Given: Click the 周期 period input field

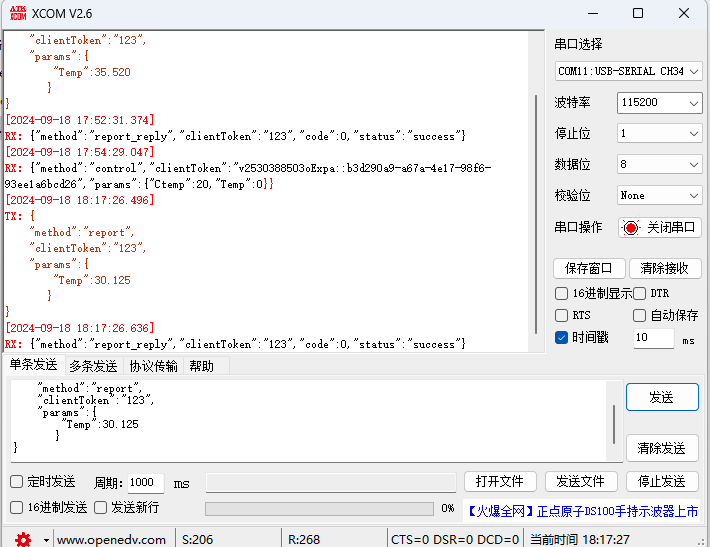Looking at the screenshot, I should 146,482.
